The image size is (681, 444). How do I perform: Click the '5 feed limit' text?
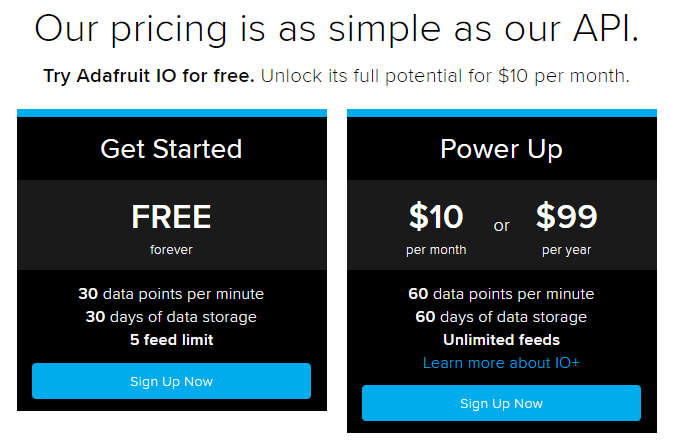coord(171,340)
